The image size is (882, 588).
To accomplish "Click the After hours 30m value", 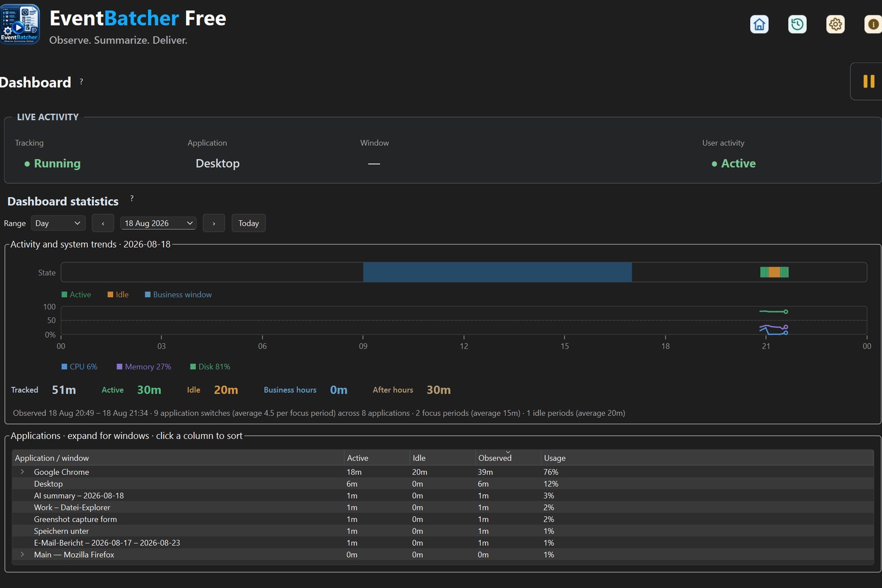I will (438, 390).
